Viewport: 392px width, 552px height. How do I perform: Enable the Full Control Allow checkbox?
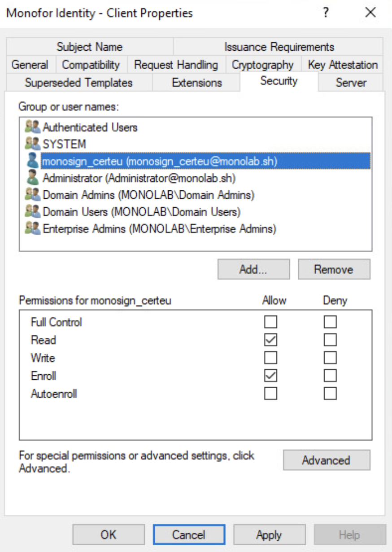(x=270, y=322)
